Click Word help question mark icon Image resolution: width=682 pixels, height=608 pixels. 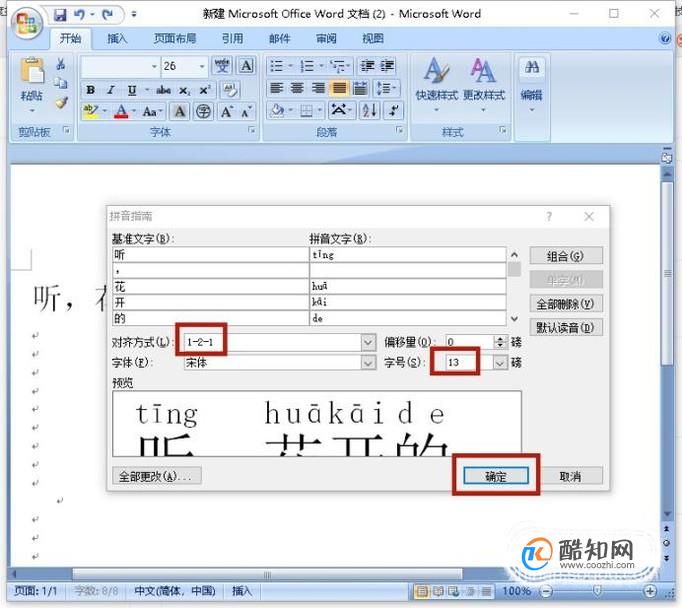click(x=665, y=39)
